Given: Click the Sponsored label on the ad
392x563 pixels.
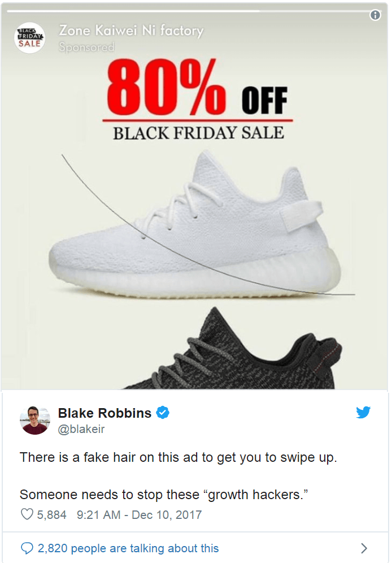Looking at the screenshot, I should (87, 47).
